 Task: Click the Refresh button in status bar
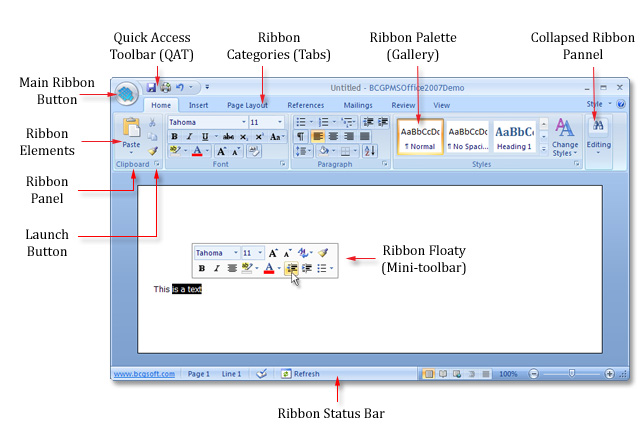pyautogui.click(x=300, y=374)
